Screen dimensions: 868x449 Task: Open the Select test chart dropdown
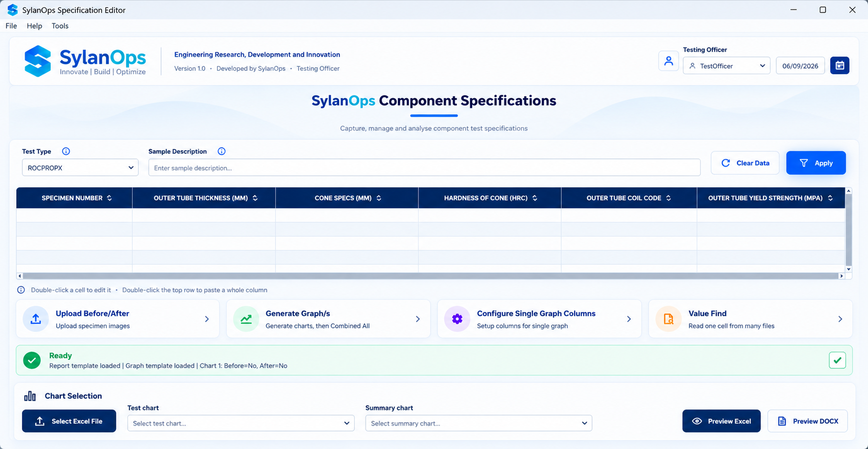point(241,423)
